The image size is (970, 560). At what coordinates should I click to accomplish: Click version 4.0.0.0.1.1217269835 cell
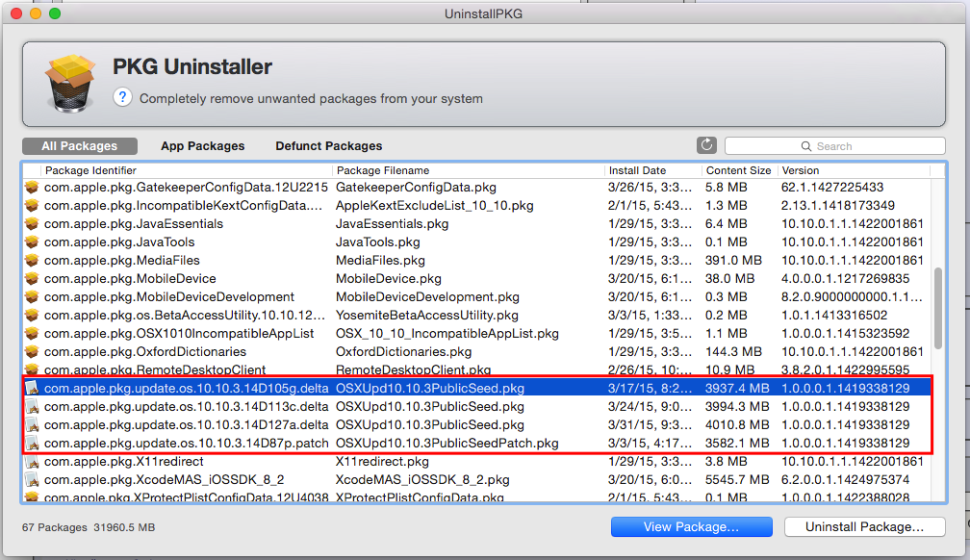click(x=845, y=278)
